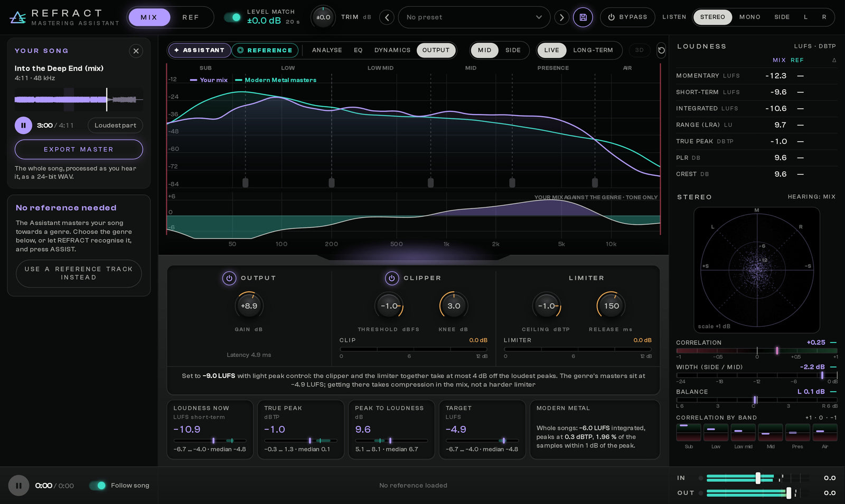Open the Dynamics tab

coord(392,50)
